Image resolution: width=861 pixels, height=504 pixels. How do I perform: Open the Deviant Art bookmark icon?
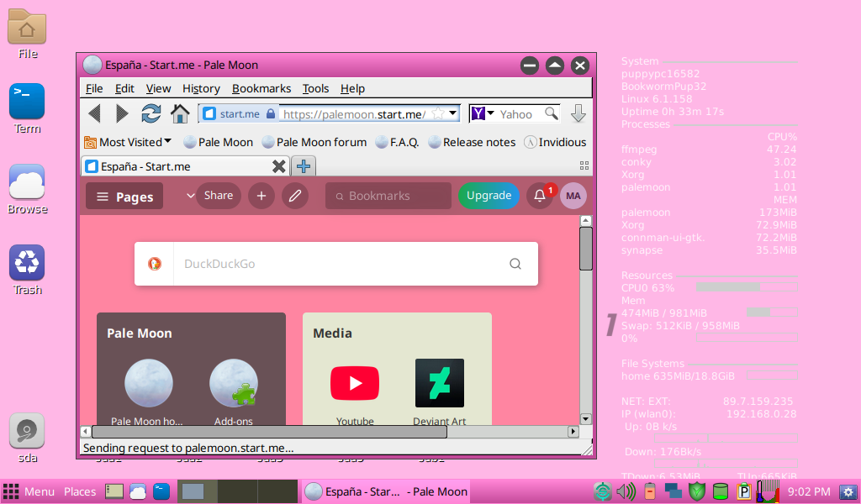[x=439, y=383]
